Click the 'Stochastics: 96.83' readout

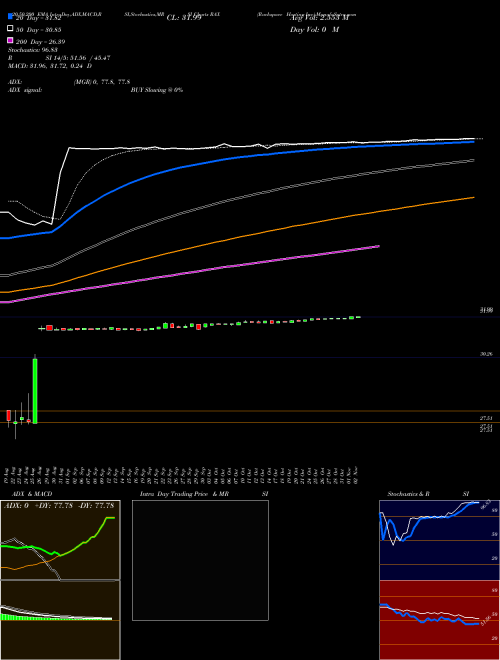point(32,50)
